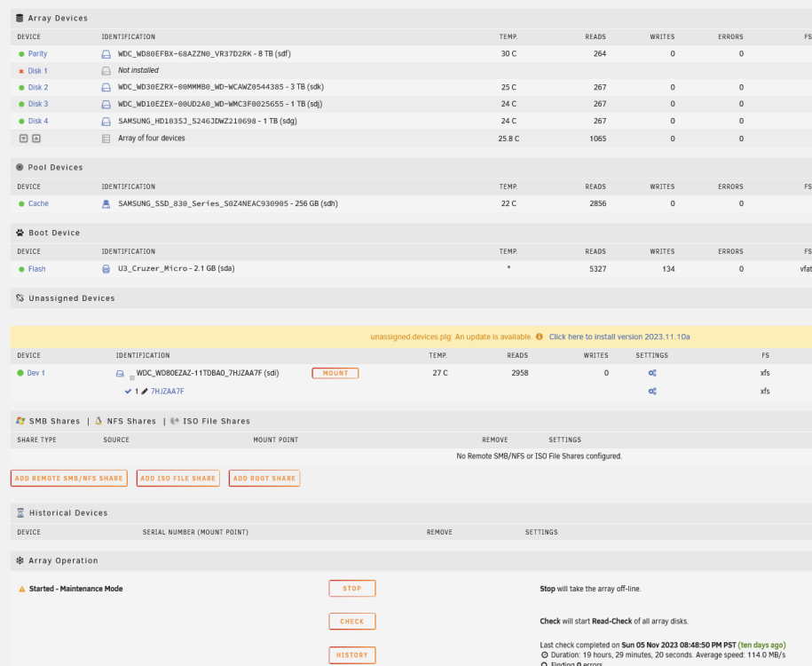Click ADD ROOT SHARE button
The height and width of the screenshot is (666, 812).
pyautogui.click(x=264, y=479)
